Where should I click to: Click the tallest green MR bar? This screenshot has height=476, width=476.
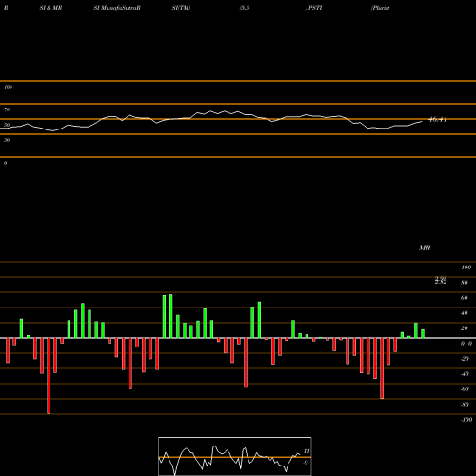171,316
